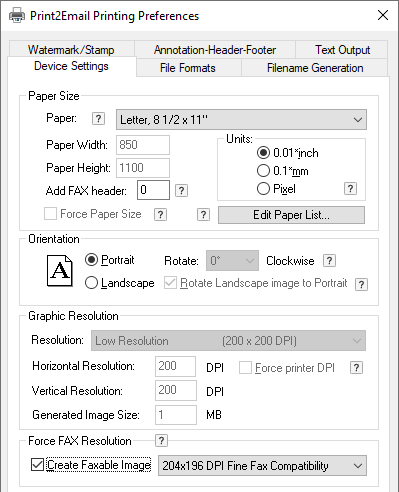Switch to the File Formats tab

[x=188, y=68]
